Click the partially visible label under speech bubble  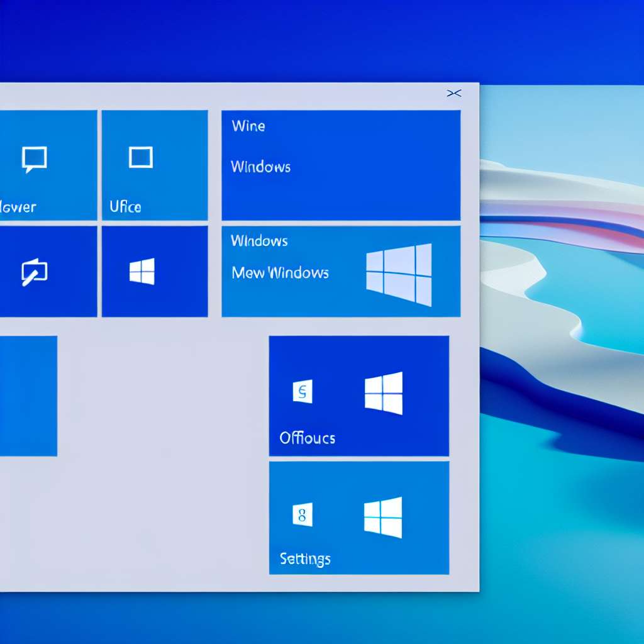click(18, 207)
